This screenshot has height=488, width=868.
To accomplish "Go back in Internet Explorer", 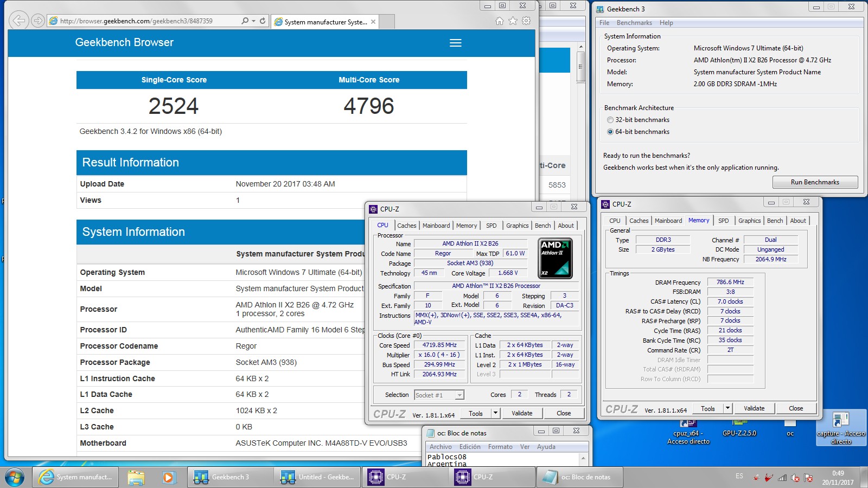I will [18, 21].
